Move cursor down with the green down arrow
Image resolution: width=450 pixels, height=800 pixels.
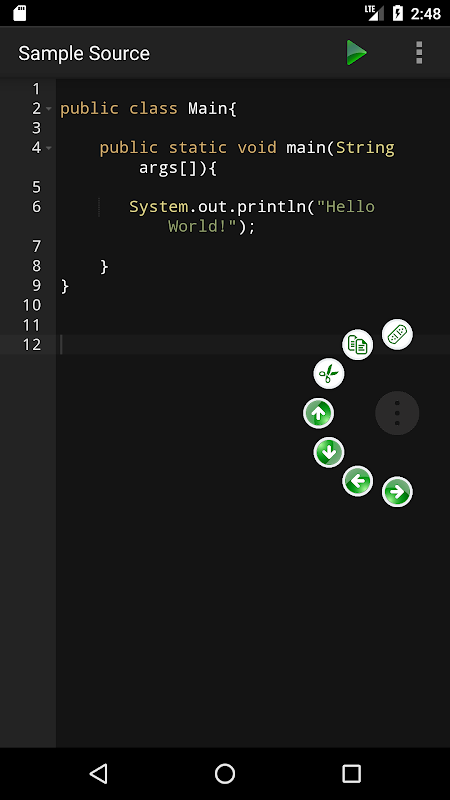click(329, 452)
